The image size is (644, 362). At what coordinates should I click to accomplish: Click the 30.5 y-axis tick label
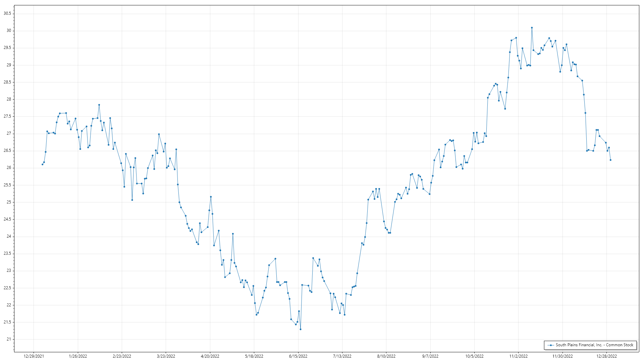[7, 13]
